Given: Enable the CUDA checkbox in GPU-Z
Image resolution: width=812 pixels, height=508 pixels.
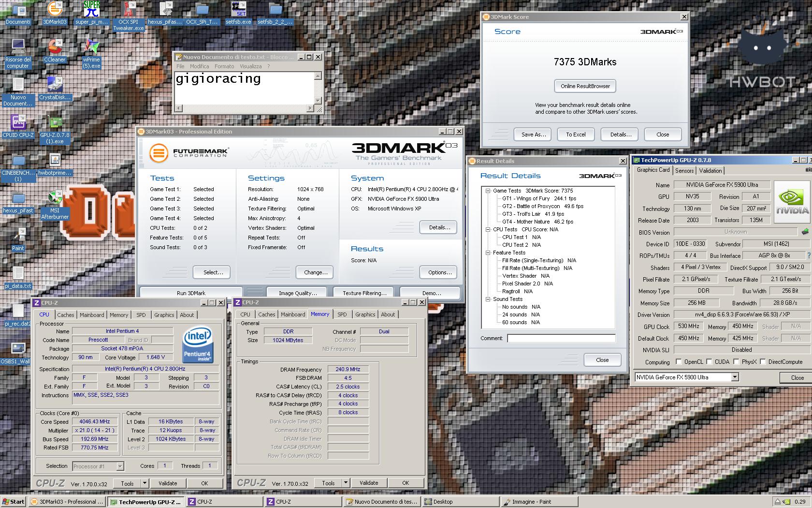Looking at the screenshot, I should [709, 362].
